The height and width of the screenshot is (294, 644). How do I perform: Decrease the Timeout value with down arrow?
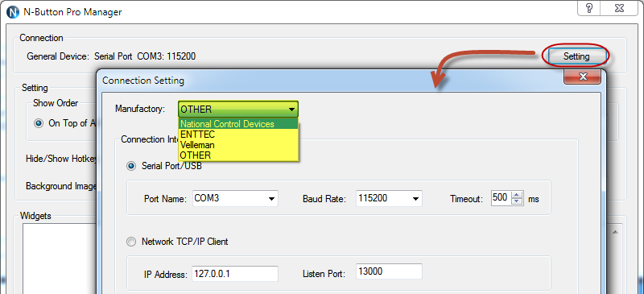(518, 202)
